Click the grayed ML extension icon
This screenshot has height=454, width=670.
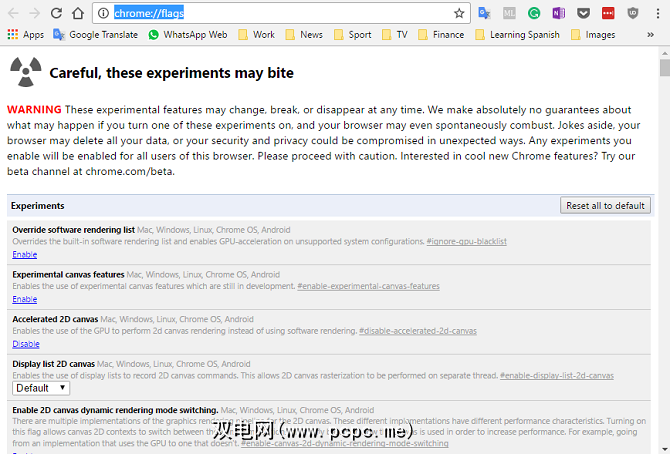(x=509, y=13)
